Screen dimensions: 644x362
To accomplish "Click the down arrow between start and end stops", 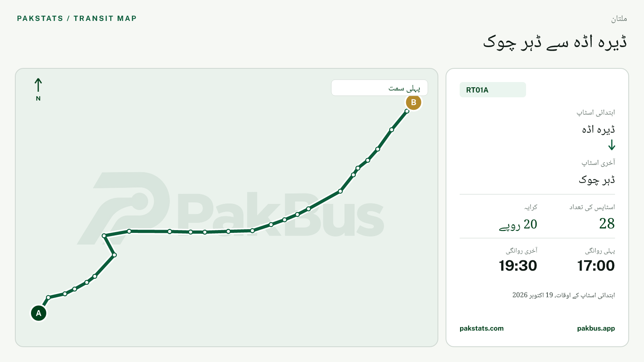I will (612, 145).
